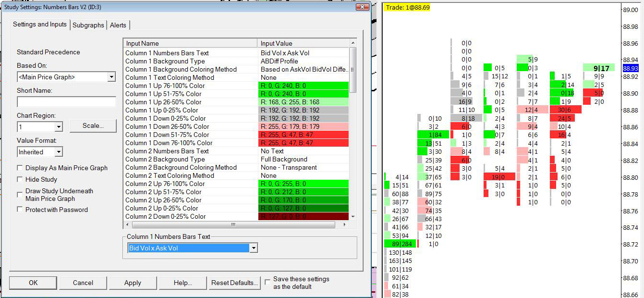Screen dimensions: 644x298
Task: Select Column 2 Text Coloring Method row
Action: [236, 175]
